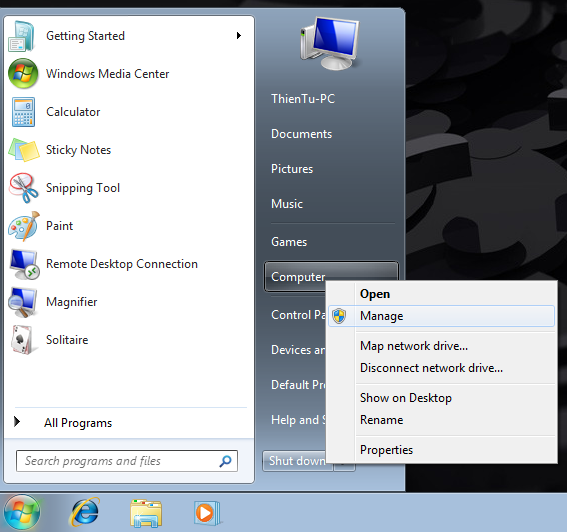Image resolution: width=567 pixels, height=532 pixels.
Task: Open the Sticky Notes icon
Action: (x=24, y=150)
